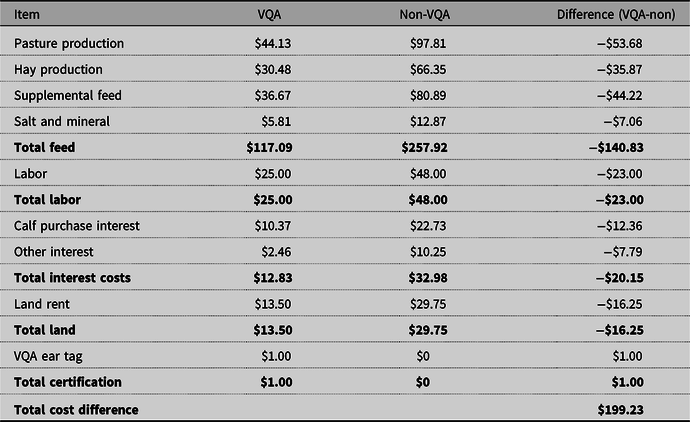Click the Total labor row label

(x=48, y=201)
